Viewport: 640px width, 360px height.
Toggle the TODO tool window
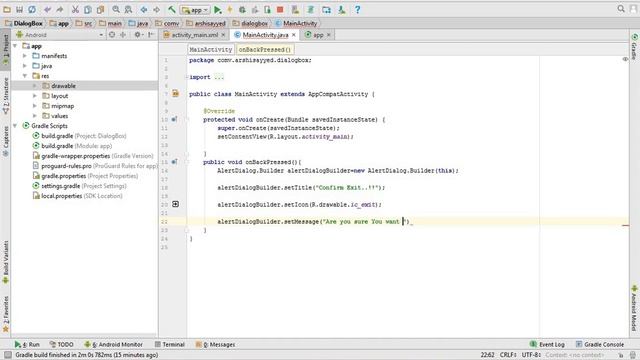tap(61, 344)
